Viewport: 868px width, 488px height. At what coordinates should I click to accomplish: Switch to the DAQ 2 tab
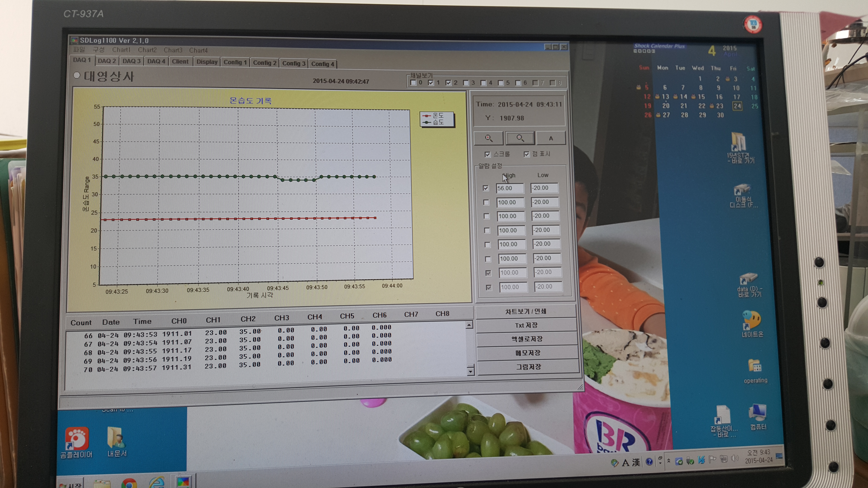107,61
